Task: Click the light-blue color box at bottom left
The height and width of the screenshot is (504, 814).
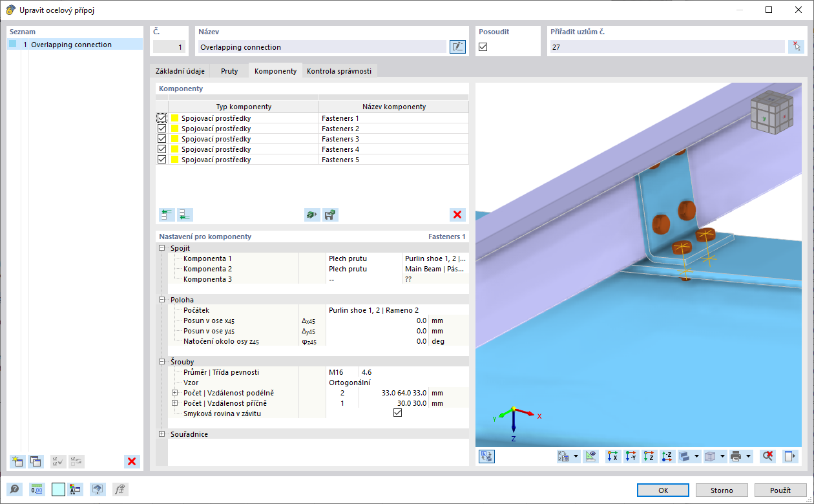Action: click(58, 490)
